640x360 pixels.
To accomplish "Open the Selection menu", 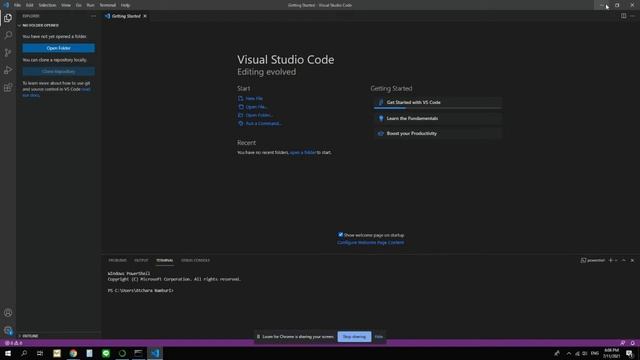I will click(47, 5).
